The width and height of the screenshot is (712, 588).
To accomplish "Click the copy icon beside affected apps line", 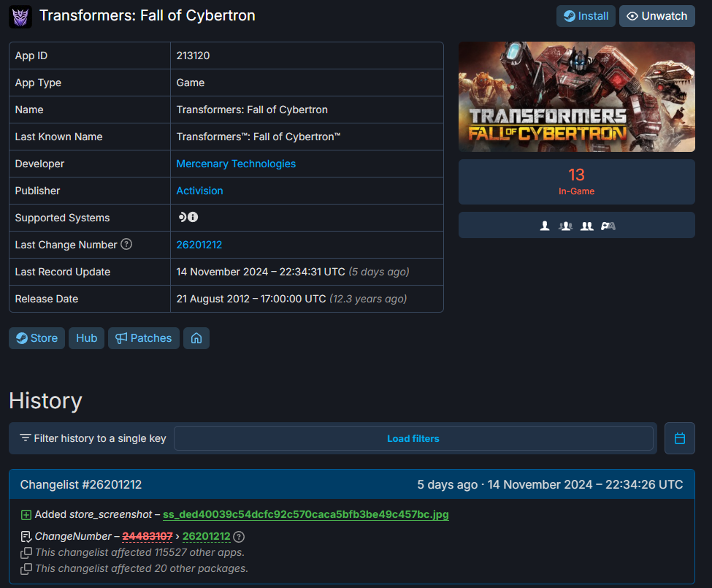I will [26, 553].
